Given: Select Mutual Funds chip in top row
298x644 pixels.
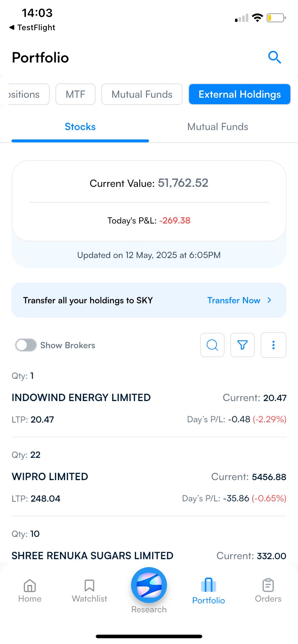Looking at the screenshot, I should 142,94.
